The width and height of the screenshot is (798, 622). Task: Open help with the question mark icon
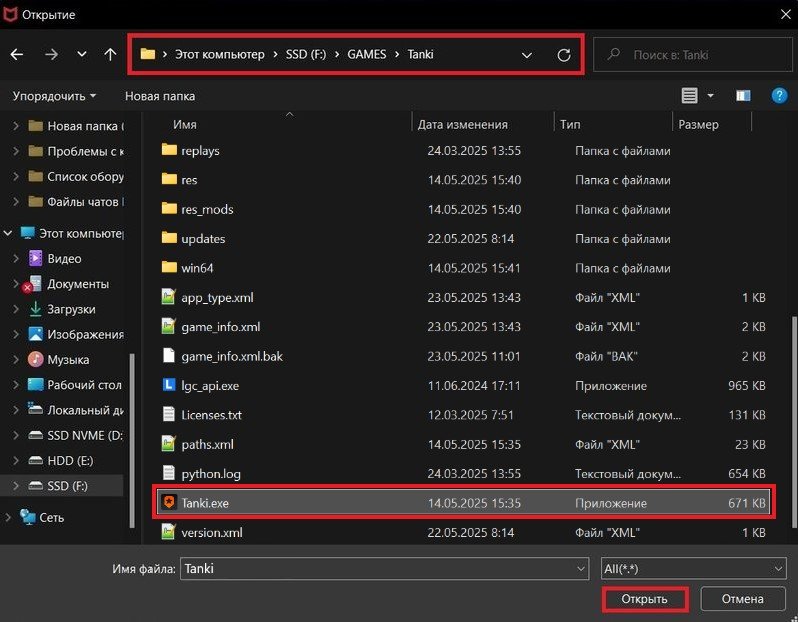(x=780, y=95)
